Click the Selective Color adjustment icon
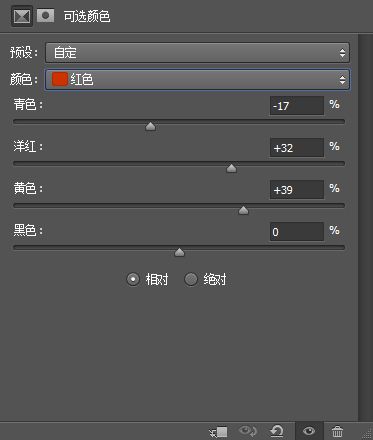The height and width of the screenshot is (440, 373). pyautogui.click(x=22, y=16)
